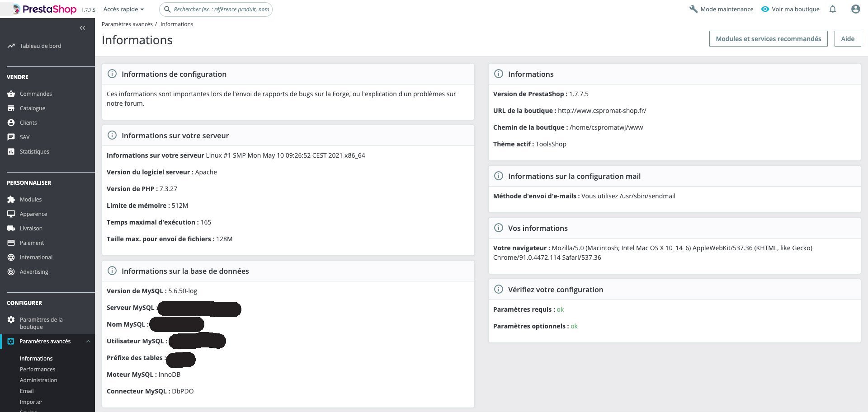868x412 pixels.
Task: Click the Statistiques chart icon
Action: pyautogui.click(x=11, y=151)
